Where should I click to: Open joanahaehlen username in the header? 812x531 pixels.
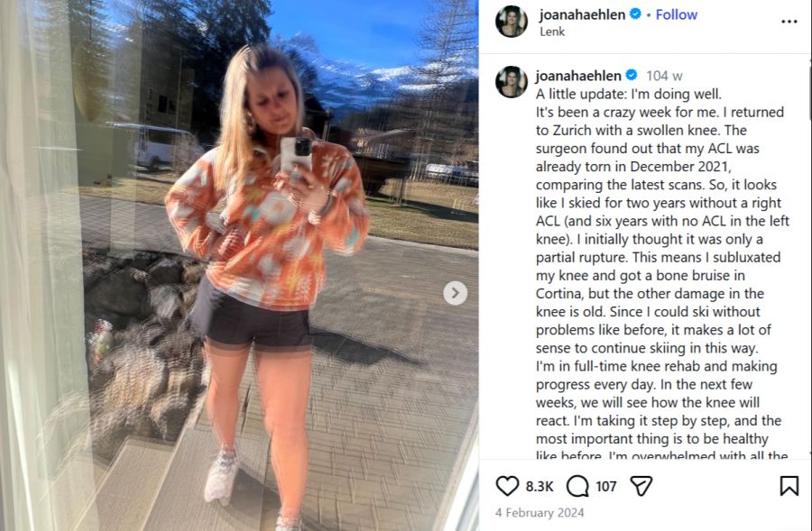click(x=582, y=14)
